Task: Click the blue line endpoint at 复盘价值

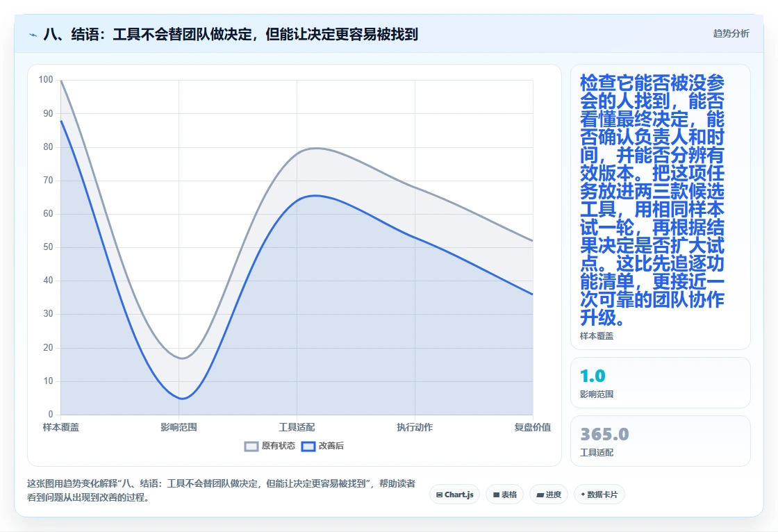Action: pyautogui.click(x=532, y=294)
